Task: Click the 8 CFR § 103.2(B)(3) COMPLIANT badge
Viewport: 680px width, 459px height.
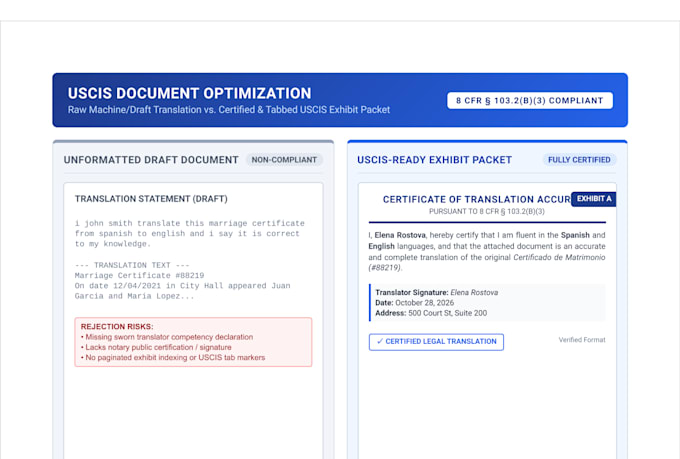Action: tap(530, 100)
